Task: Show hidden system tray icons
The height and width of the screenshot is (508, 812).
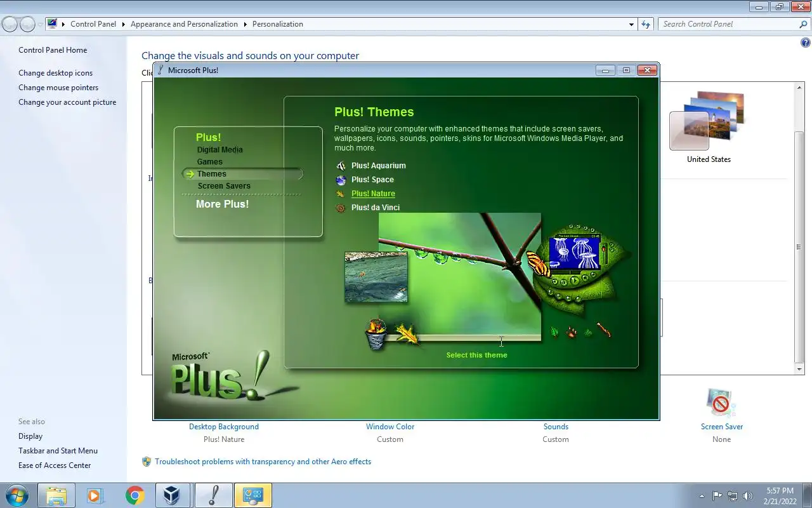Action: (x=702, y=496)
